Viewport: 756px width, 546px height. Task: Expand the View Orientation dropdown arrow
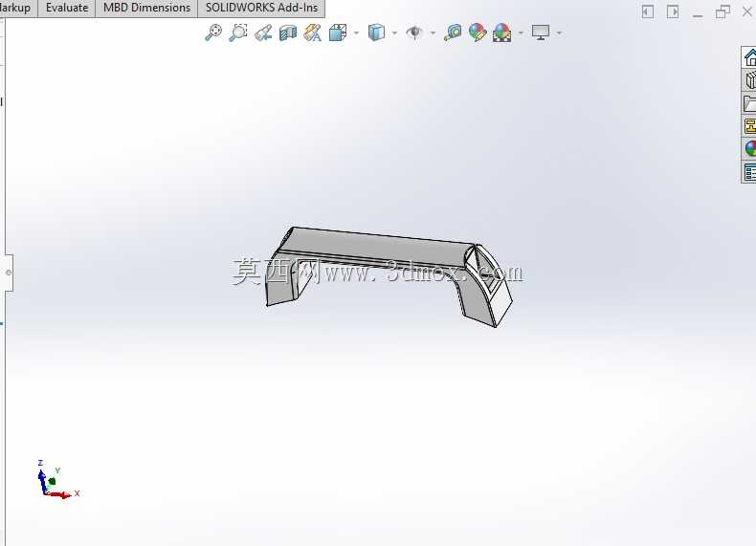[x=356, y=33]
